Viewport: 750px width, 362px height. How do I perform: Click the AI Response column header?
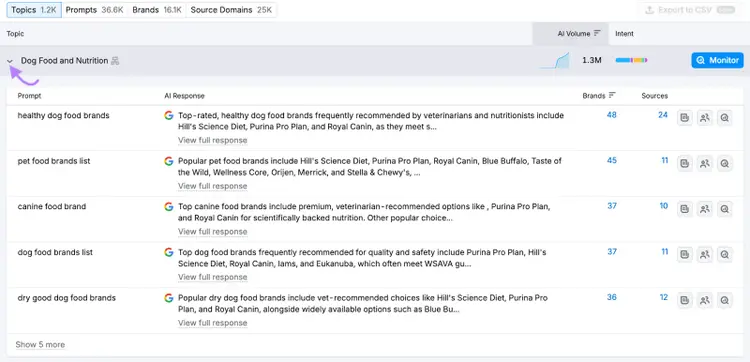(184, 96)
